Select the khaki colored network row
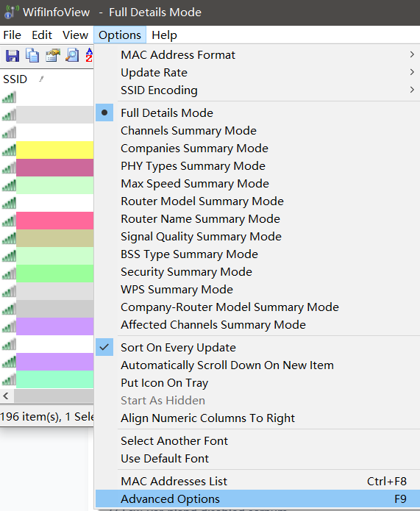 pyautogui.click(x=46, y=238)
